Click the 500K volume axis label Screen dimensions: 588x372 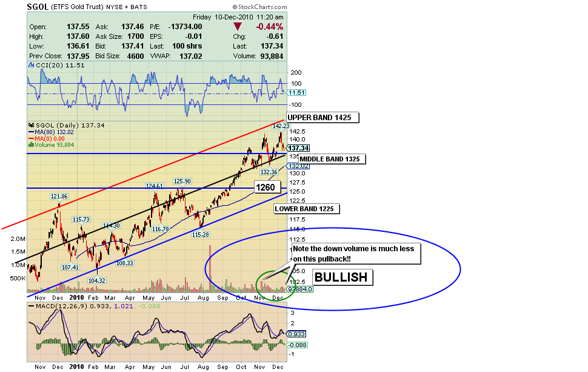(18, 278)
